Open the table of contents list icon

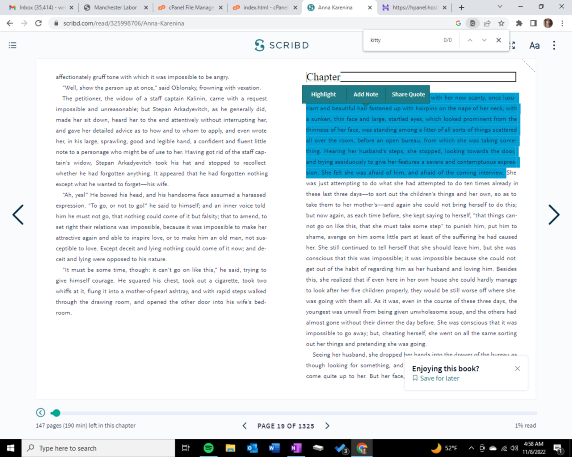point(12,45)
